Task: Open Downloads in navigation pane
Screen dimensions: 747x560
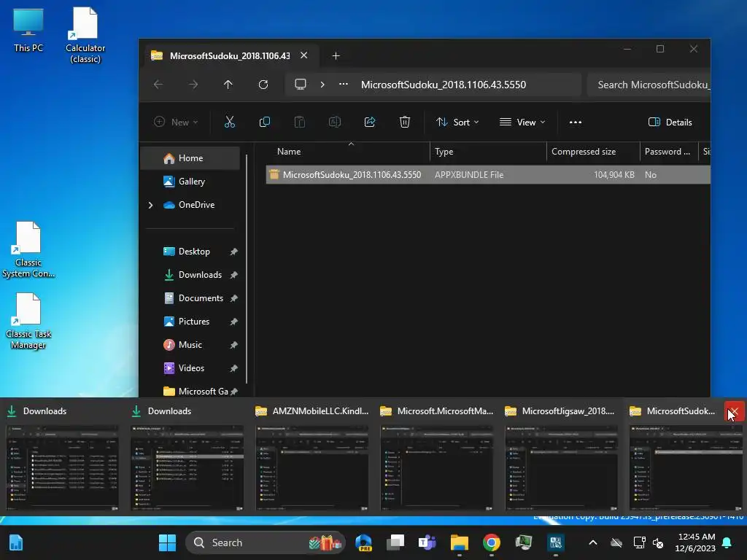Action: pos(200,275)
